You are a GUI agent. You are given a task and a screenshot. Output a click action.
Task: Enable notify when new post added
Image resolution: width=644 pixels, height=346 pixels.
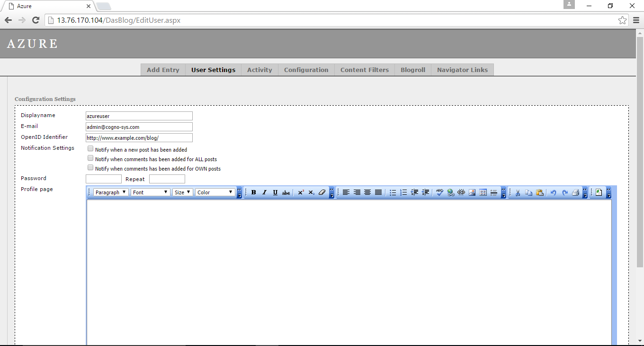pos(90,149)
